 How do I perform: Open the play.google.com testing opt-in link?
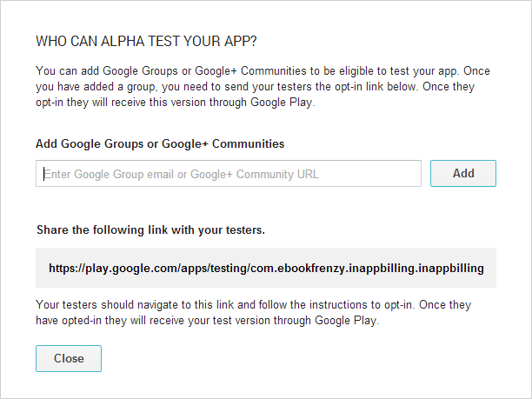[266, 269]
